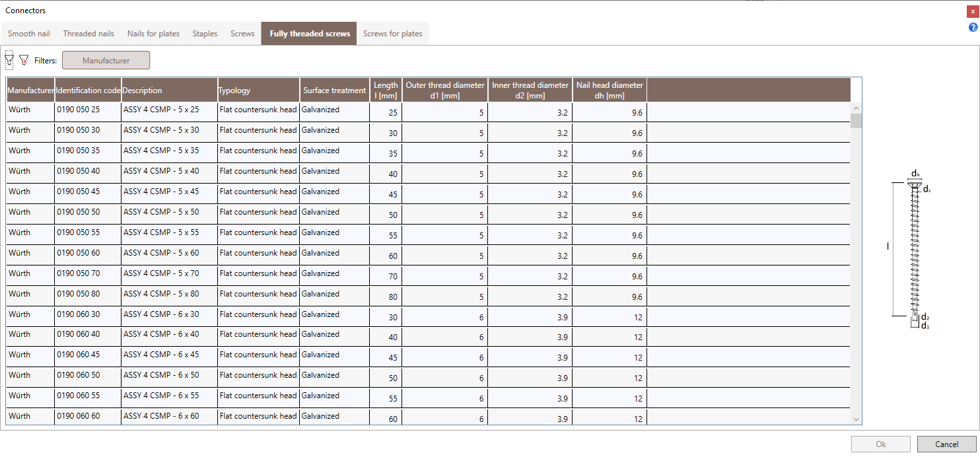Viewport: 980px width, 457px height.
Task: Select identification code 0190 050 60
Action: [79, 253]
